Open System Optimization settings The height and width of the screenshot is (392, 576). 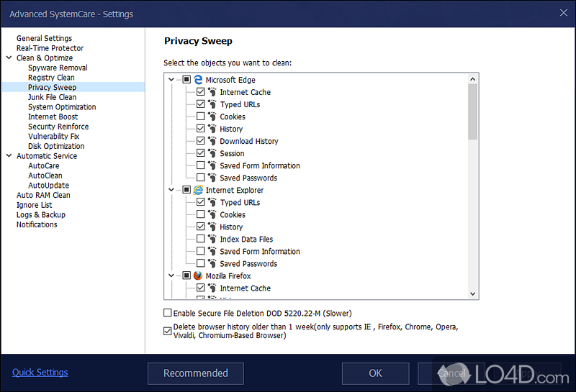point(62,106)
